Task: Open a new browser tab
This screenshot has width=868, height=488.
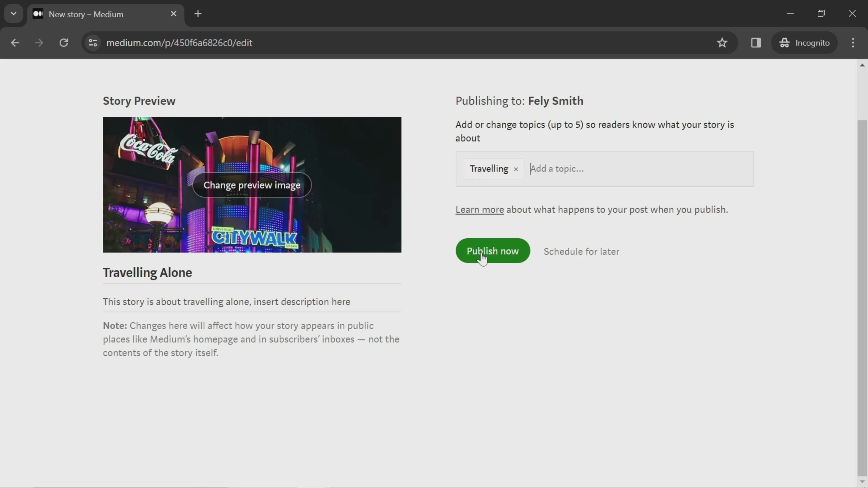Action: coord(198,14)
